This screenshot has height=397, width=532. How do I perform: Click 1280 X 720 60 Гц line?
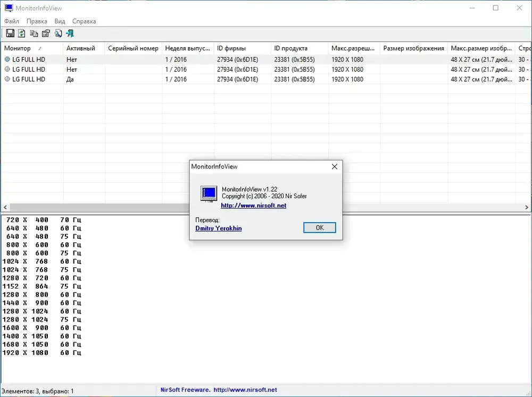(x=41, y=277)
